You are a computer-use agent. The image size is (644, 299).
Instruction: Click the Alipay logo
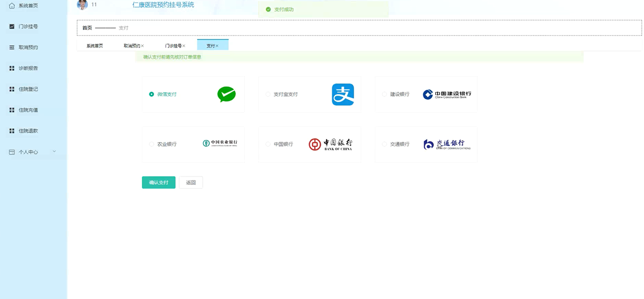(343, 94)
